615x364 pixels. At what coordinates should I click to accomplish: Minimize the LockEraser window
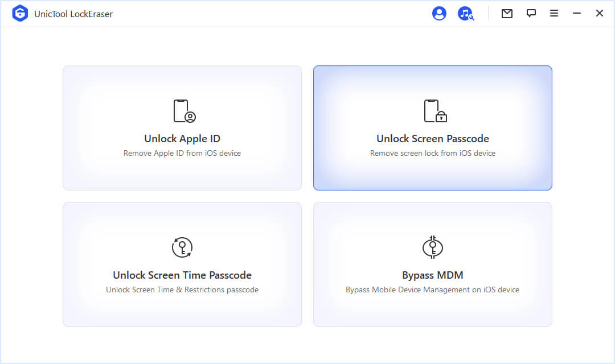click(x=577, y=14)
